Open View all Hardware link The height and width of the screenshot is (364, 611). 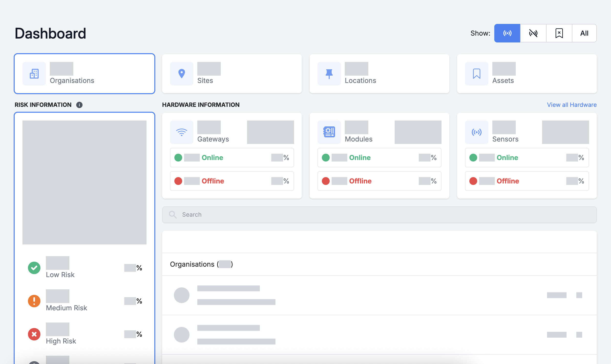(x=571, y=105)
